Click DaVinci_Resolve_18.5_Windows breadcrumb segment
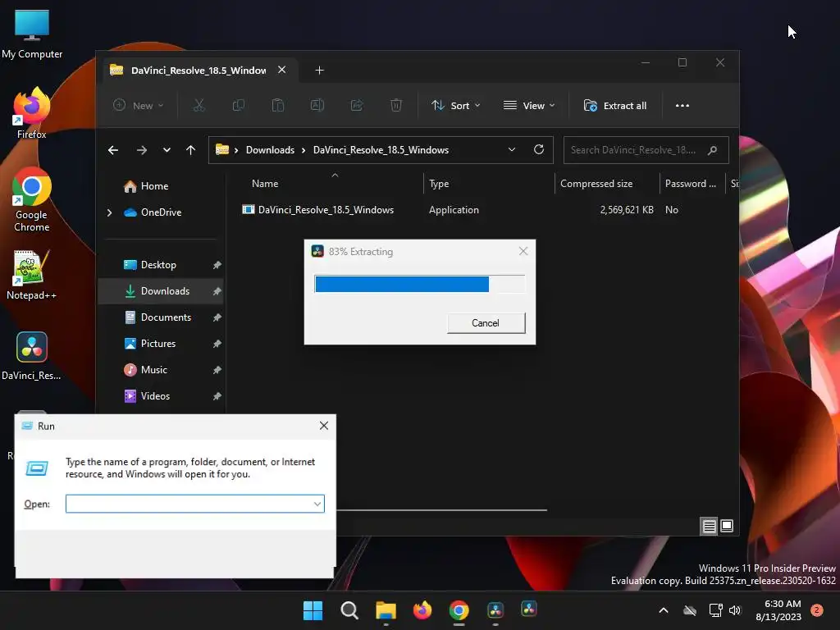This screenshot has width=840, height=630. point(381,150)
